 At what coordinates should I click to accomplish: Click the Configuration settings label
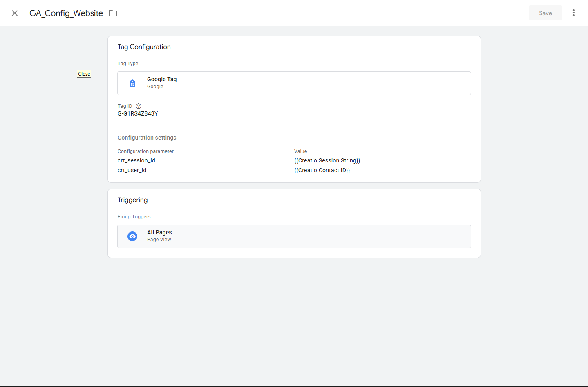[147, 138]
